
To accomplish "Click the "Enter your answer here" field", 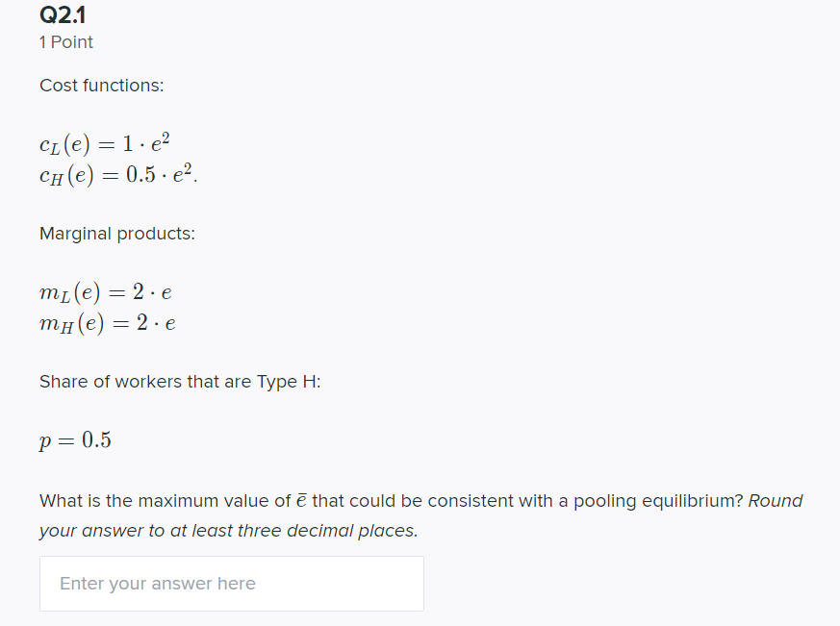I will point(232,583).
